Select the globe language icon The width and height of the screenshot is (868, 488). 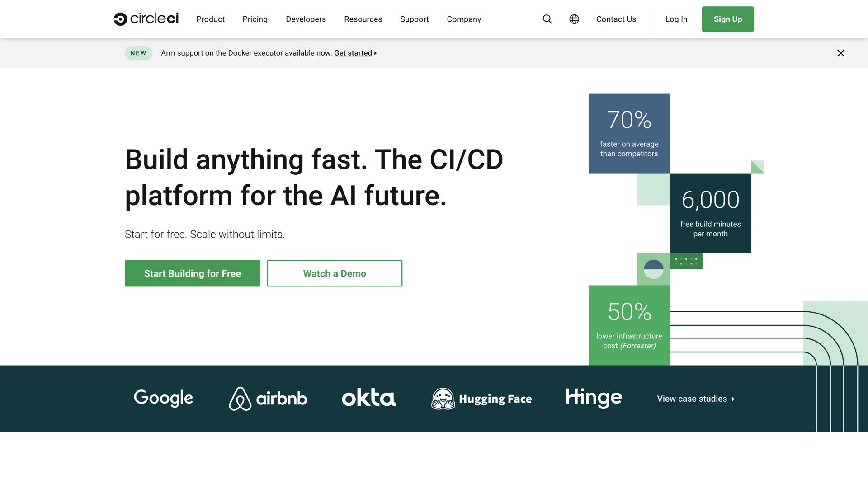574,19
